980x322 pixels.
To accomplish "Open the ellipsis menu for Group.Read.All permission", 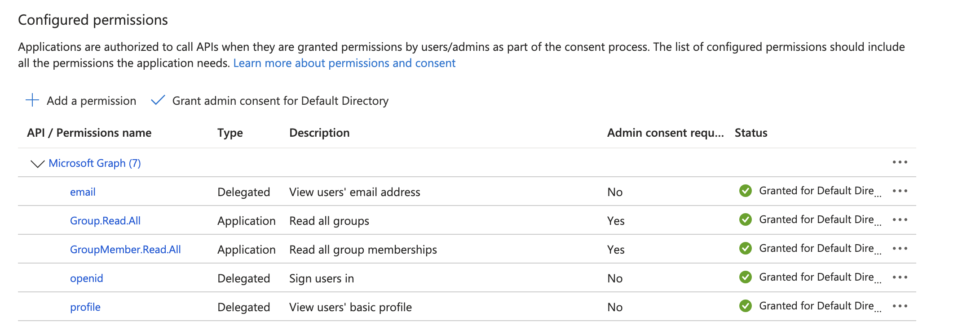I will coord(900,220).
